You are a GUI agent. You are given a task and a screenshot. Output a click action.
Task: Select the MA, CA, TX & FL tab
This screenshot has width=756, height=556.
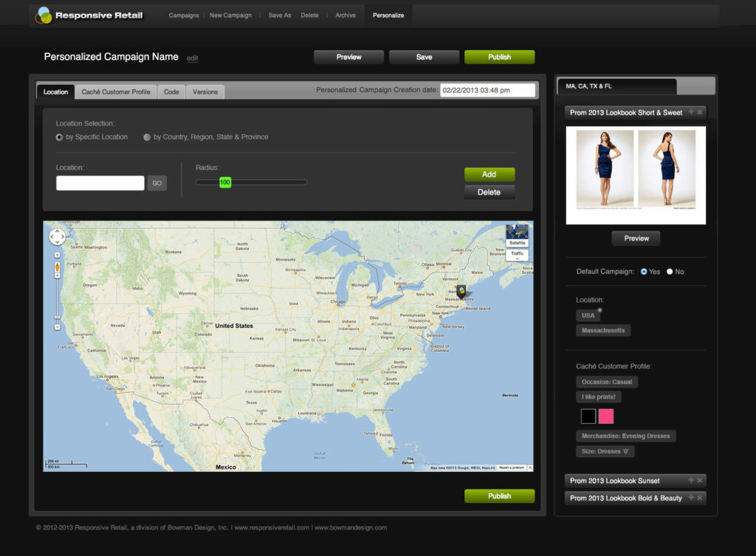pos(617,86)
